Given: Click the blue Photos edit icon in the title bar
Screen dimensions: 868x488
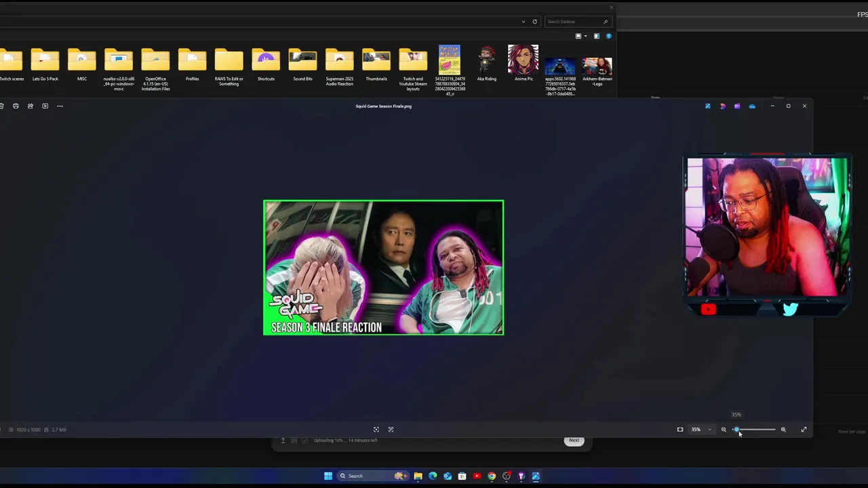Looking at the screenshot, I should click(707, 106).
